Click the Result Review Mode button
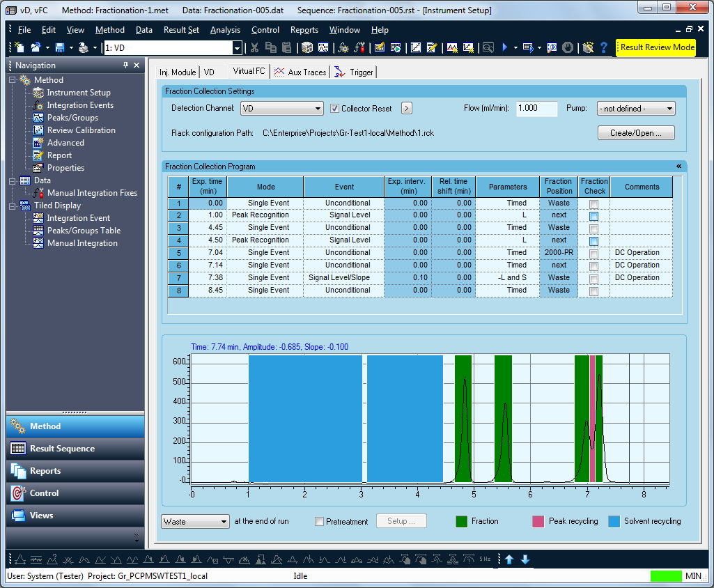714x588 pixels. [659, 48]
